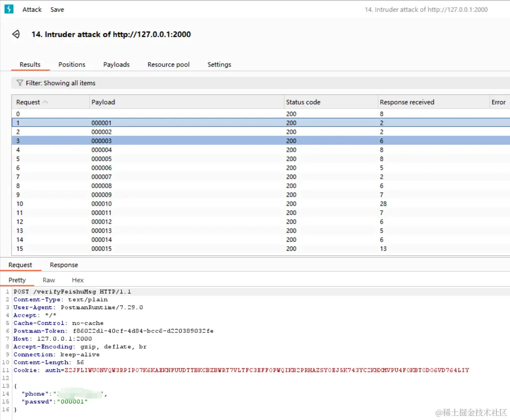Click the Cookie auth value line
Image resolution: width=510 pixels, height=420 pixels.
(x=242, y=370)
